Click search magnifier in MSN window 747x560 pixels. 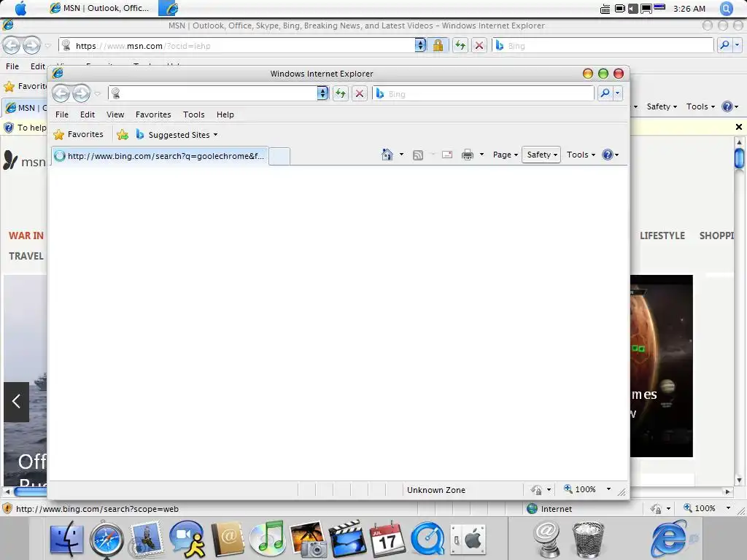click(x=724, y=46)
